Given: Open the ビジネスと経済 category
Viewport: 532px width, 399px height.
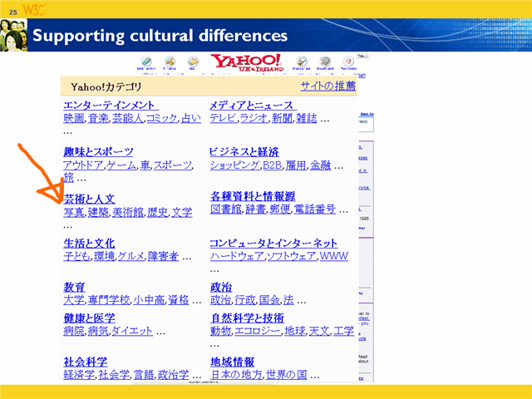Looking at the screenshot, I should 244,152.
